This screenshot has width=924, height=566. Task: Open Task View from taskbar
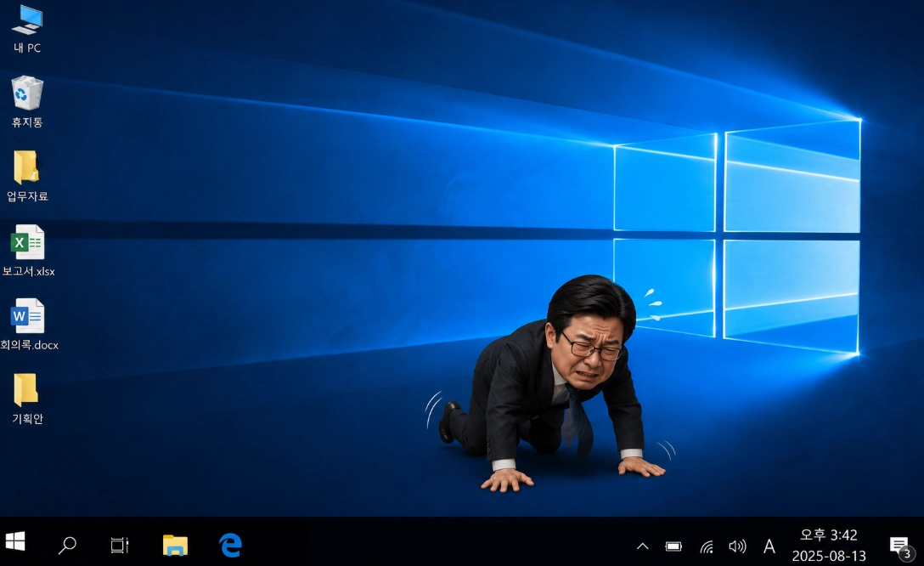(120, 545)
